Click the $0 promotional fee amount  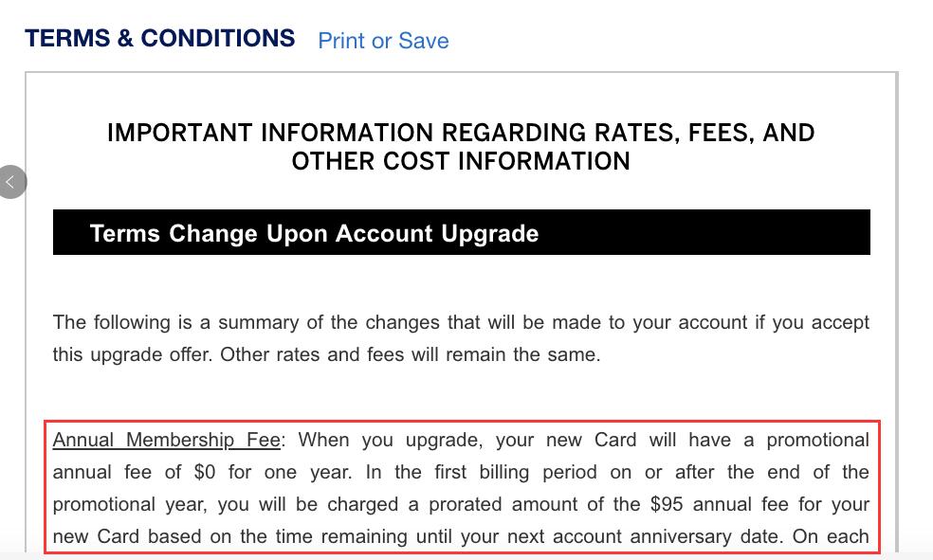pos(205,472)
